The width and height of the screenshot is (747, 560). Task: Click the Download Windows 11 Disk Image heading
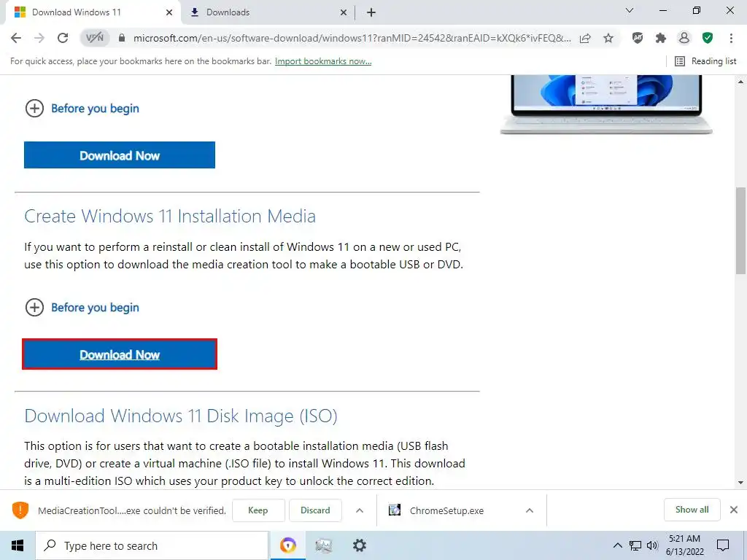pos(181,416)
